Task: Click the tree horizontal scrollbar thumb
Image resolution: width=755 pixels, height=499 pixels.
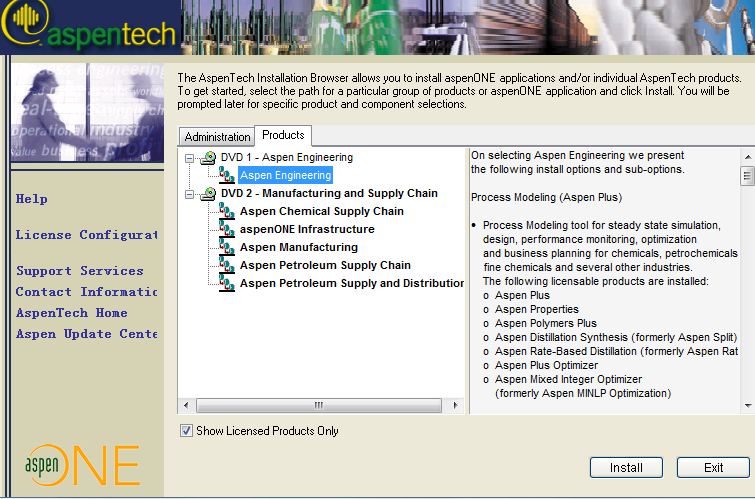Action: click(319, 406)
